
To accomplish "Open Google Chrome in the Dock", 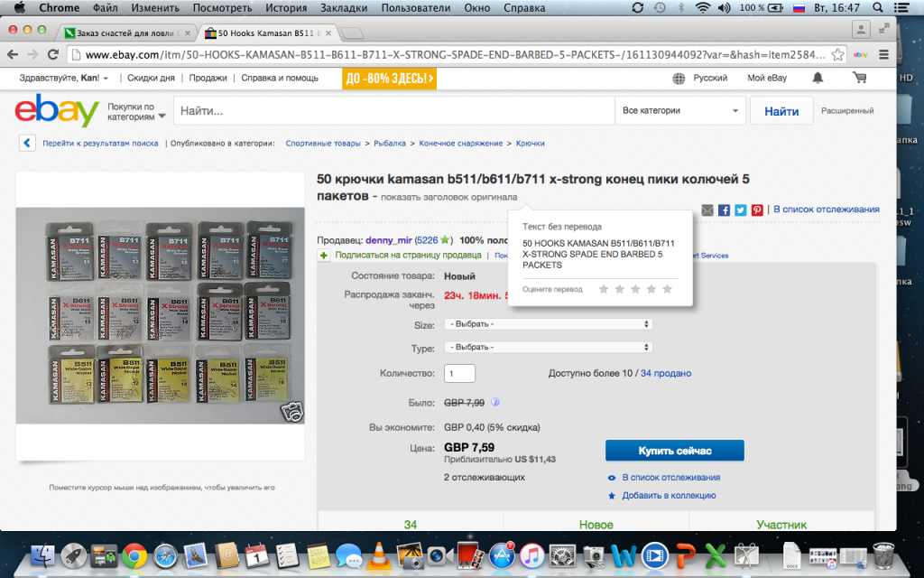I will [x=134, y=556].
